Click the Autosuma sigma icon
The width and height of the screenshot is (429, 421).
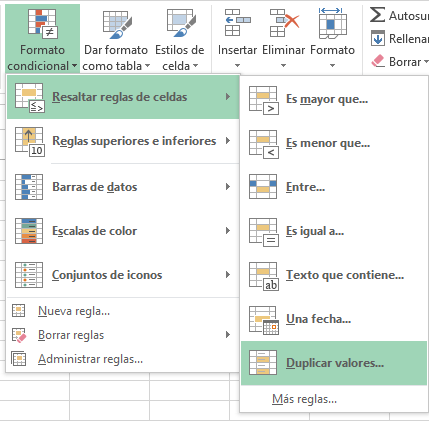377,15
